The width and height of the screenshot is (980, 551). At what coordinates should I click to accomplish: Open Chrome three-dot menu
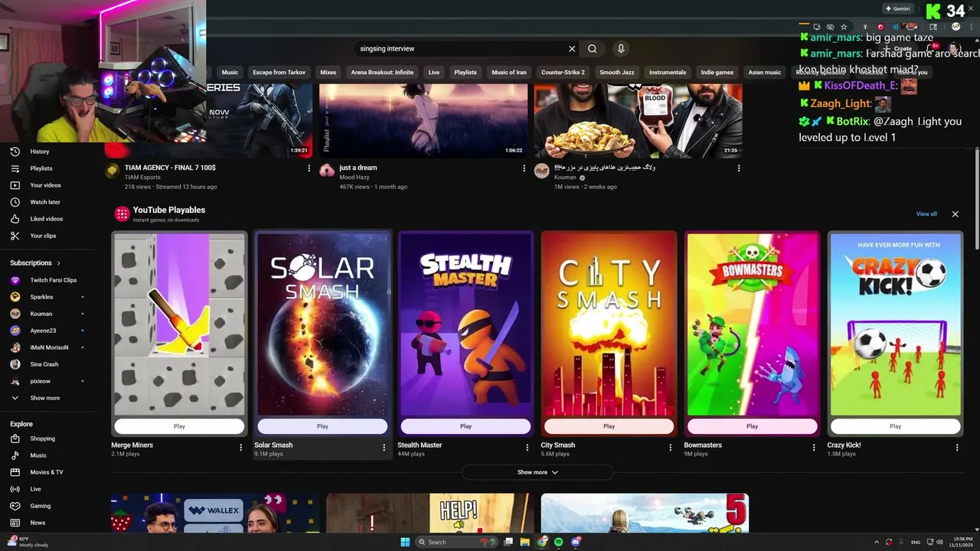[x=972, y=27]
